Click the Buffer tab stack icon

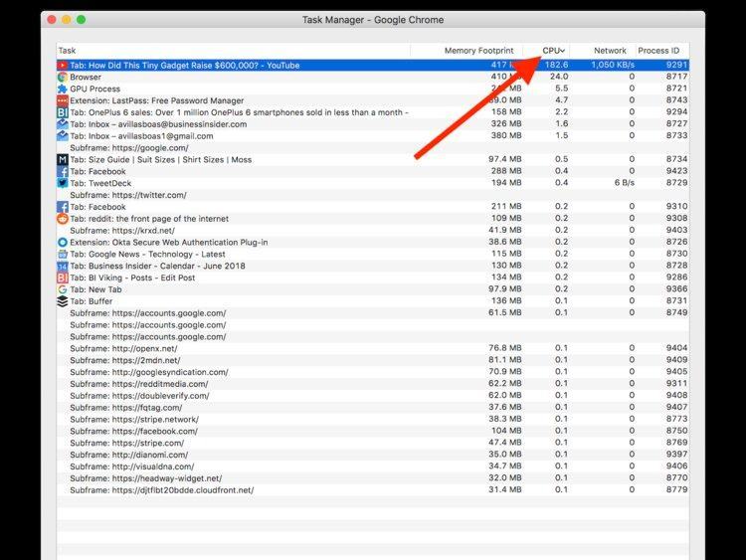click(63, 301)
